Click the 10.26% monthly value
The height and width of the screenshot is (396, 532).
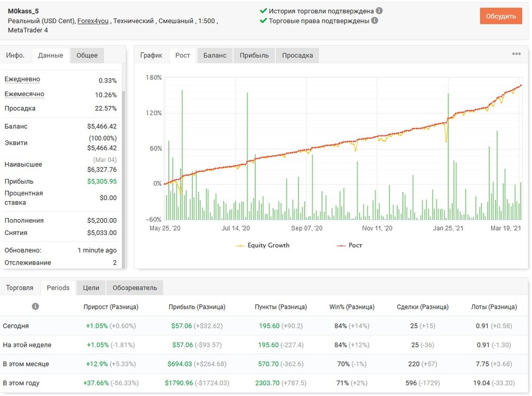[x=106, y=95]
